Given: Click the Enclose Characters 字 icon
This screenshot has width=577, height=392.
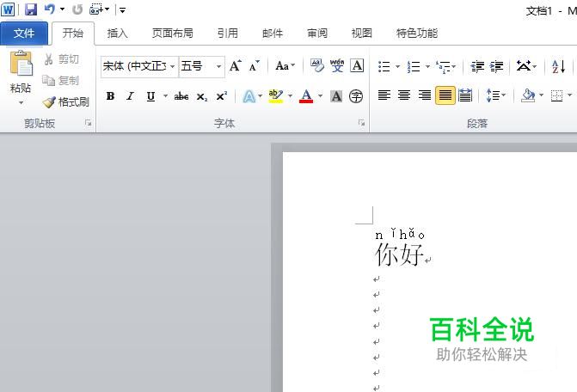Looking at the screenshot, I should click(356, 96).
